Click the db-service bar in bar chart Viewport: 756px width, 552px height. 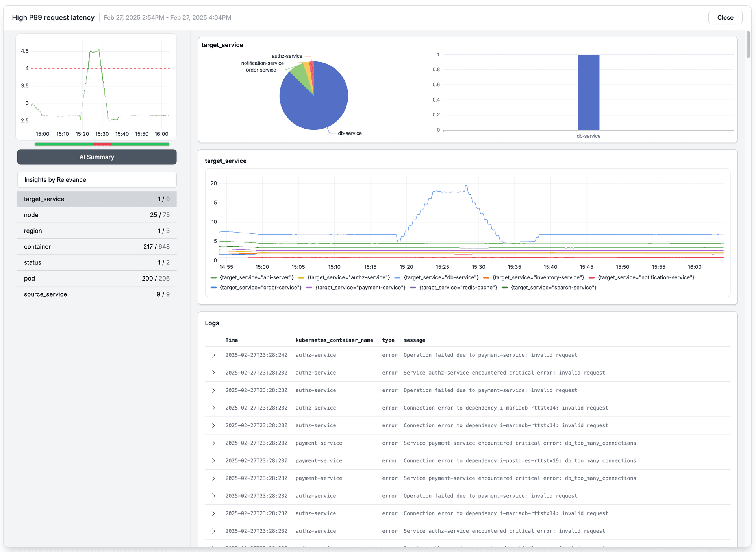(588, 92)
